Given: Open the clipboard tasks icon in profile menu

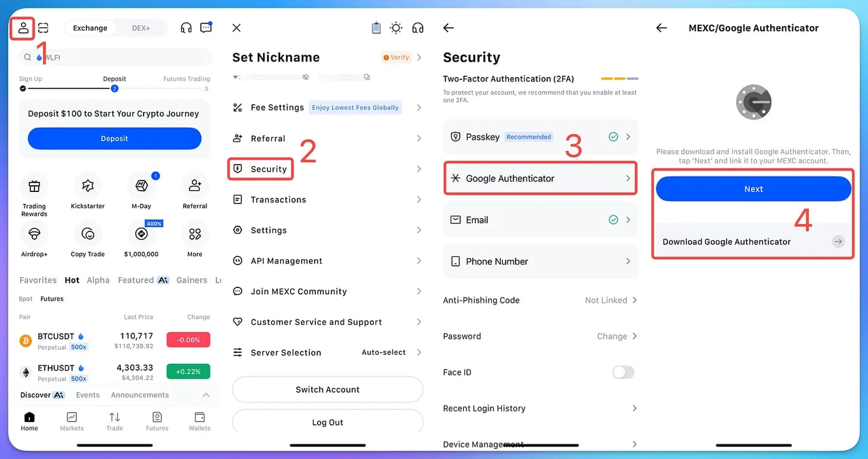Looking at the screenshot, I should 376,28.
